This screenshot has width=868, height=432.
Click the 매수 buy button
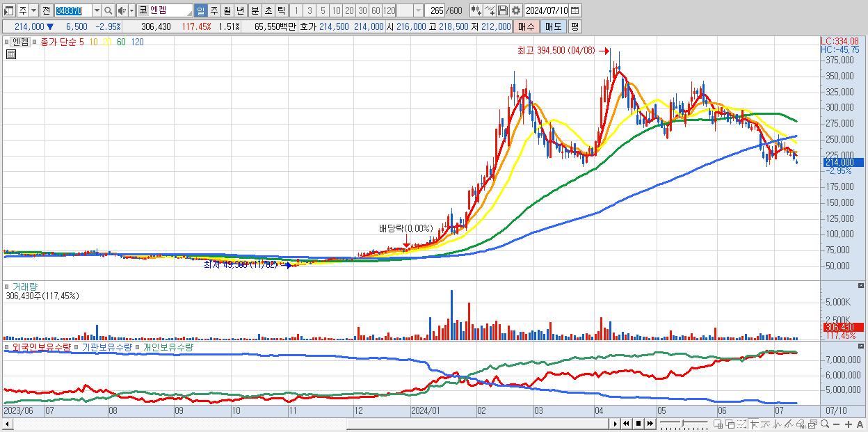527,26
